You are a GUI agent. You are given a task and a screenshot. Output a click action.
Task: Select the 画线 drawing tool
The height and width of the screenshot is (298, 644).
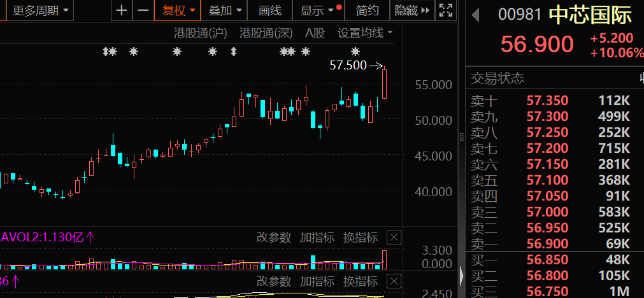(271, 10)
